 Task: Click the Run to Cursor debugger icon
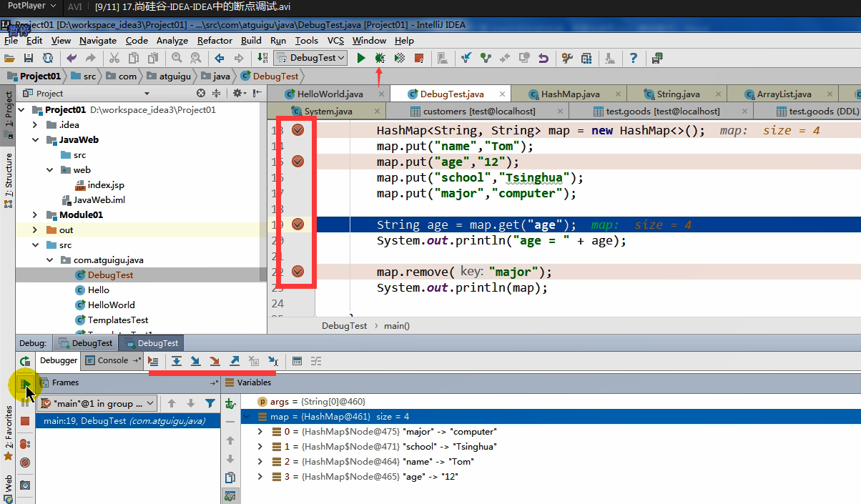(x=272, y=361)
